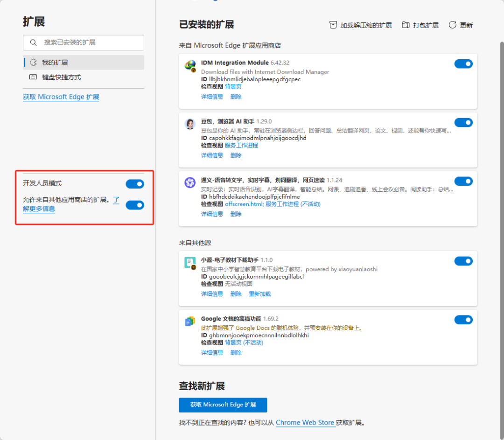Click the 更新 refresh icon
504x440 pixels.
[452, 25]
